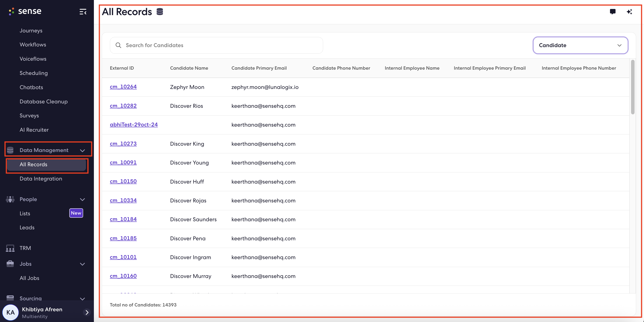
Task: Click Internal Employee Phone Number header
Action: (579, 68)
